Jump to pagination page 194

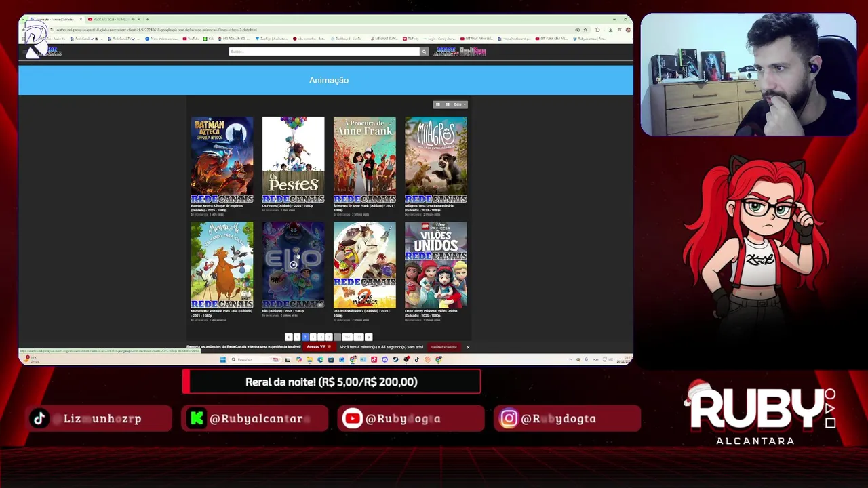347,337
